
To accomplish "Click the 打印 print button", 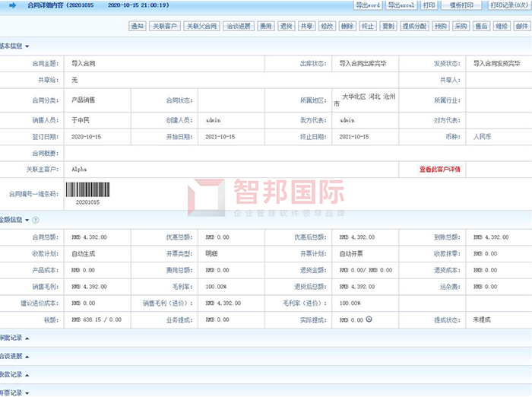I will pos(429,5).
